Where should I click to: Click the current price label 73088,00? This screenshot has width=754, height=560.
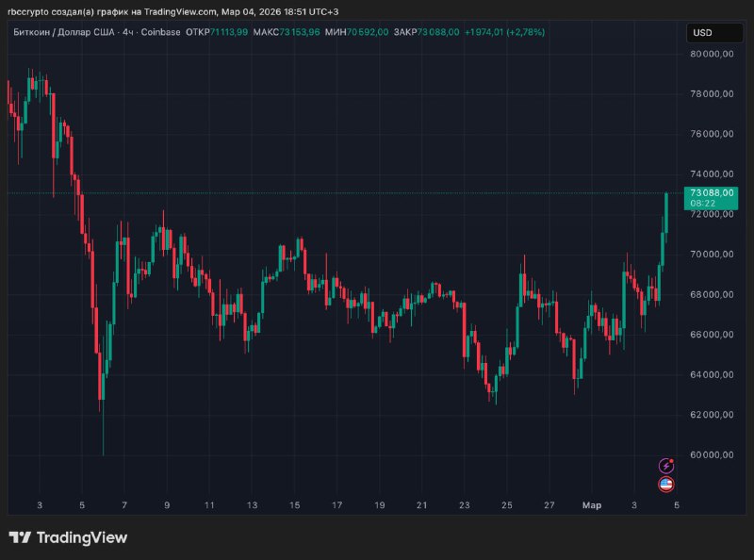pyautogui.click(x=712, y=192)
